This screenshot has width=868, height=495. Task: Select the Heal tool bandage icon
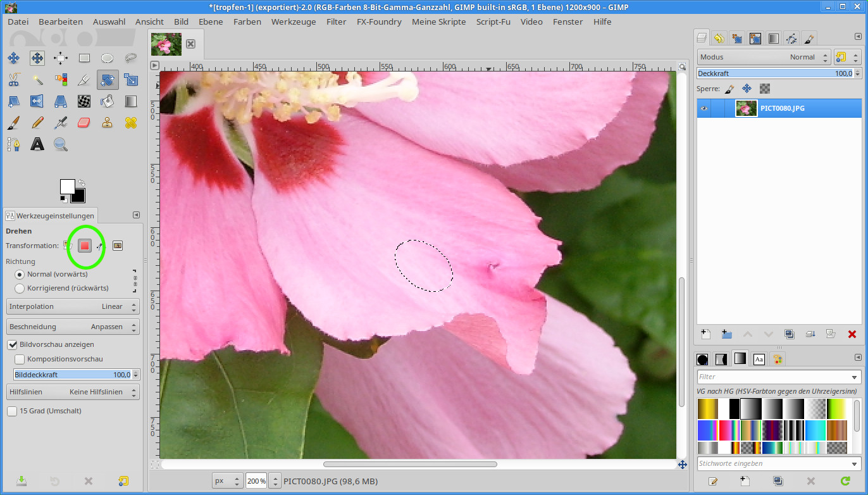tap(131, 123)
